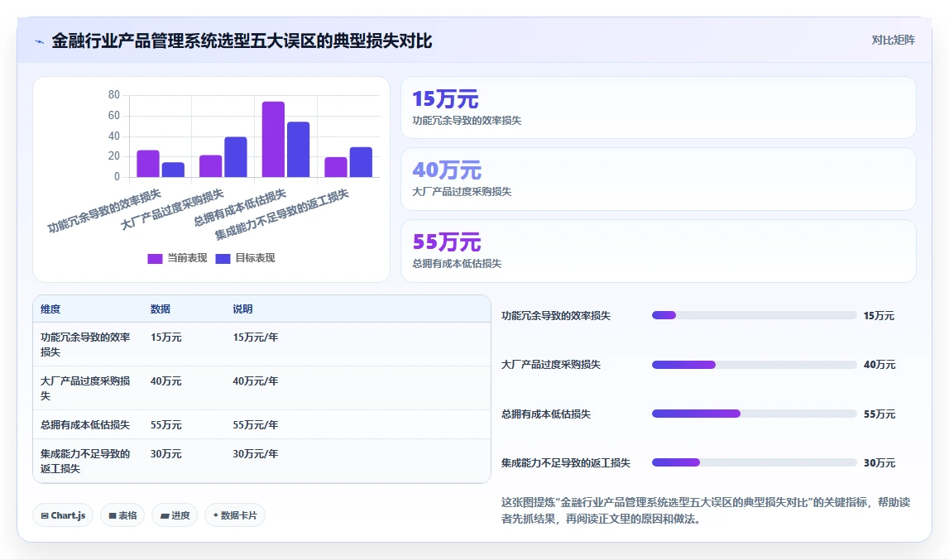
Task: Click the 功能冗余导致的效率损失 caption under 15万元 card
Action: pyautogui.click(x=467, y=121)
